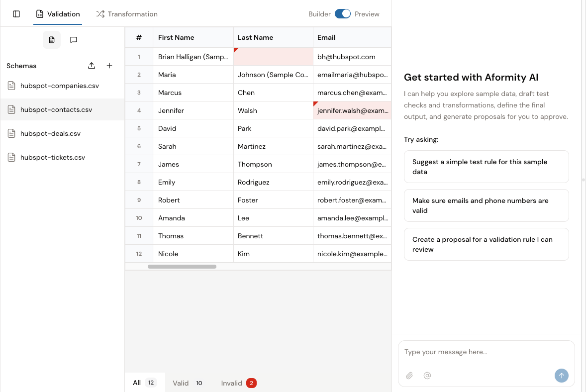Select the nicole.kim email cell

coord(352,254)
